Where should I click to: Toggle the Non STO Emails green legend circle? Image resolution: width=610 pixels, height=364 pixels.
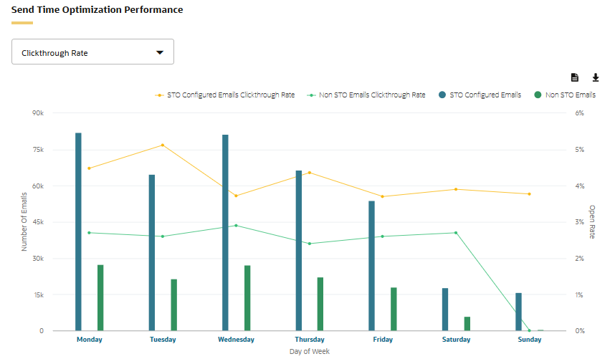coord(538,95)
